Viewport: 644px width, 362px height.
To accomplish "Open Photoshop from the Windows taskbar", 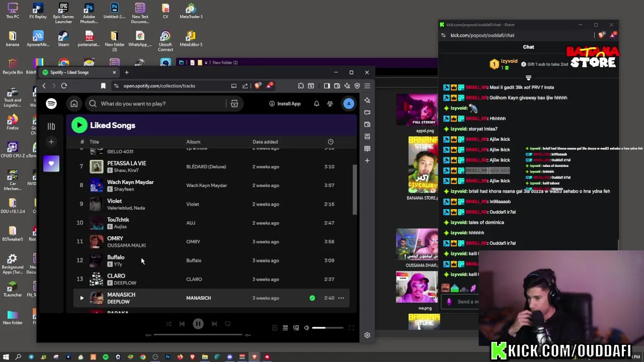I will pyautogui.click(x=168, y=357).
